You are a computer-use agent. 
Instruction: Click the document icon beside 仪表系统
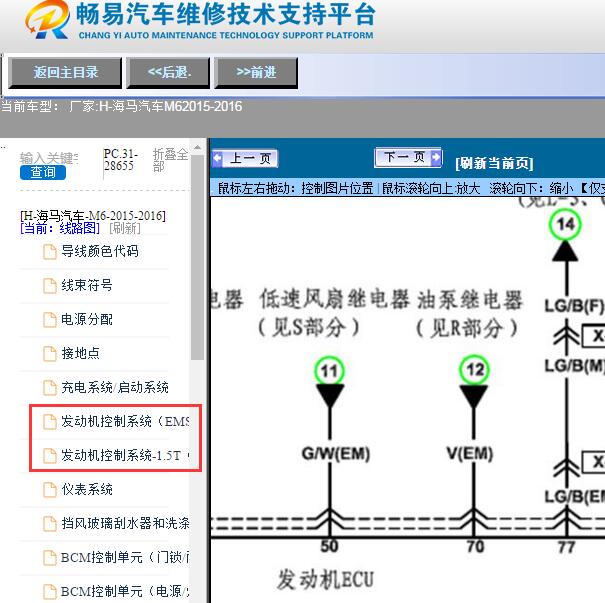pyautogui.click(x=49, y=490)
